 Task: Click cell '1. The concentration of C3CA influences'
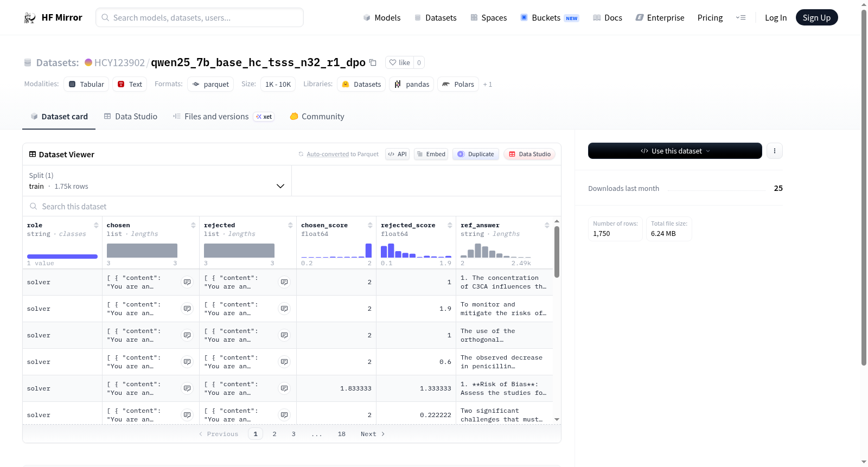pyautogui.click(x=503, y=282)
